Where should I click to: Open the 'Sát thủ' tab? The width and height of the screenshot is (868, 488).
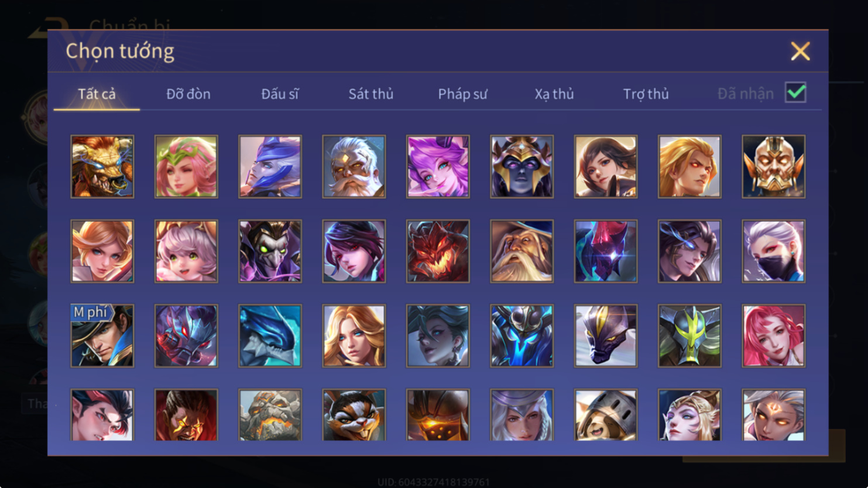click(371, 94)
